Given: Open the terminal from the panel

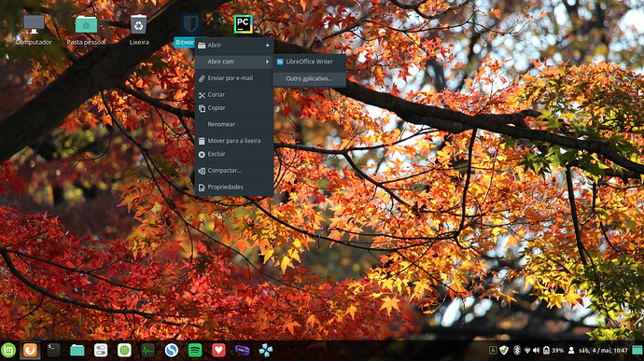Looking at the screenshot, I should click(53, 351).
